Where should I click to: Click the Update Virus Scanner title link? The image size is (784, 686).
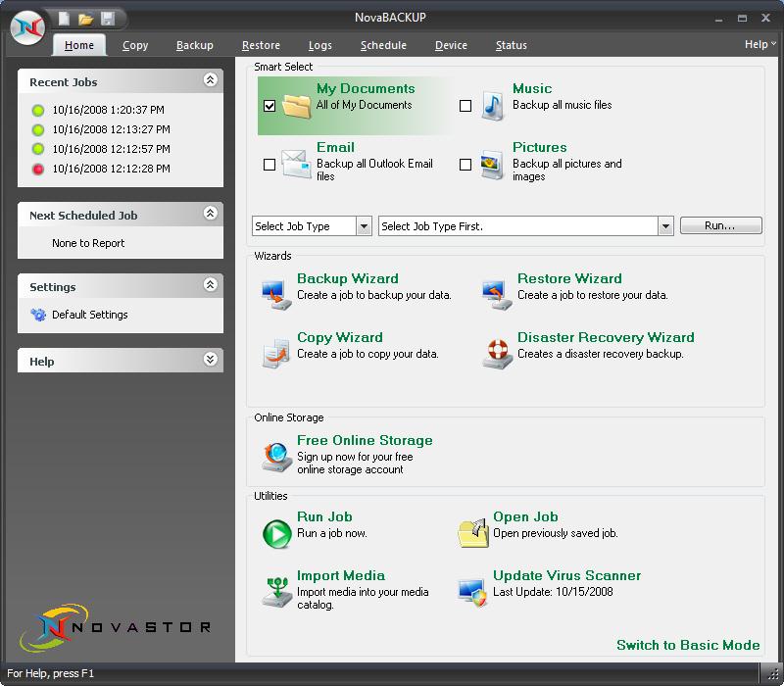(x=567, y=575)
